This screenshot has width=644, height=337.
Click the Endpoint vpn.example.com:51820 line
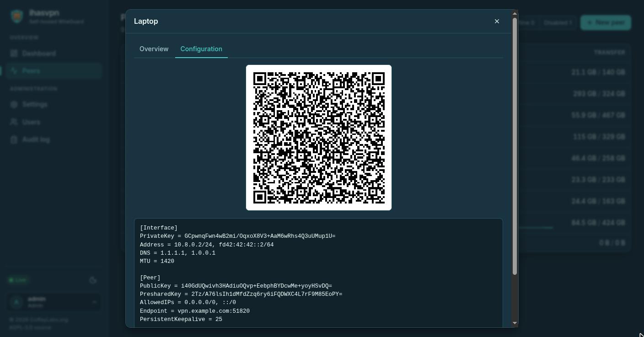tap(195, 311)
